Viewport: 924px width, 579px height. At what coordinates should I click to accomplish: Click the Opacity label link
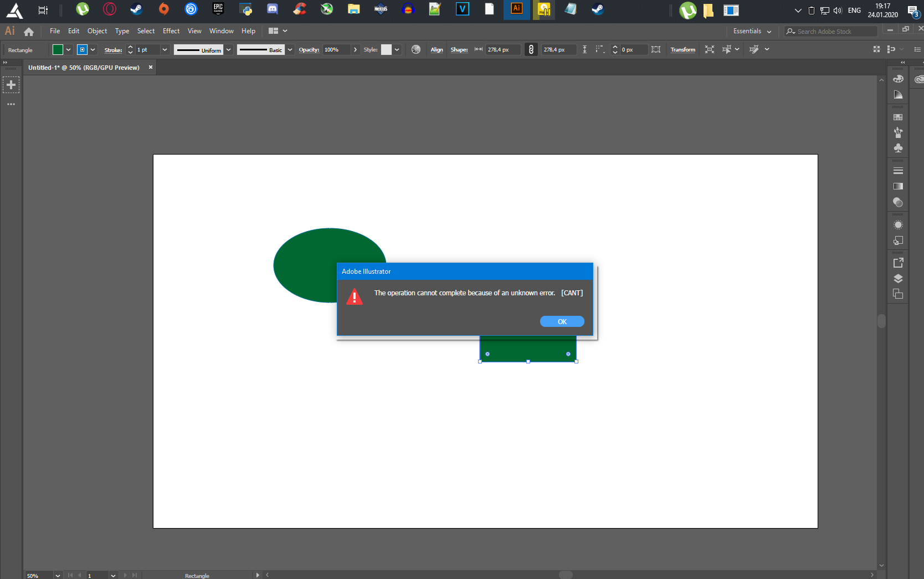[309, 50]
